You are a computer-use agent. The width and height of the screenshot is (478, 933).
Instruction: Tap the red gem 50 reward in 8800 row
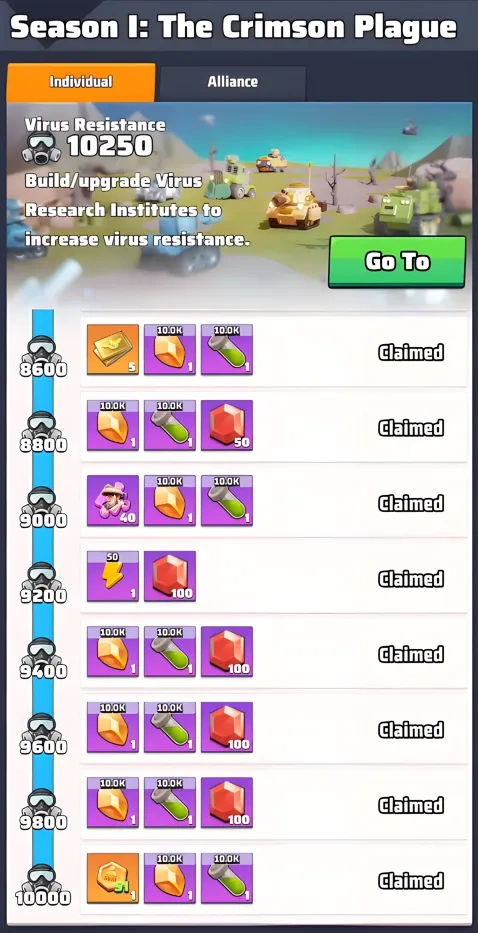[x=227, y=425]
